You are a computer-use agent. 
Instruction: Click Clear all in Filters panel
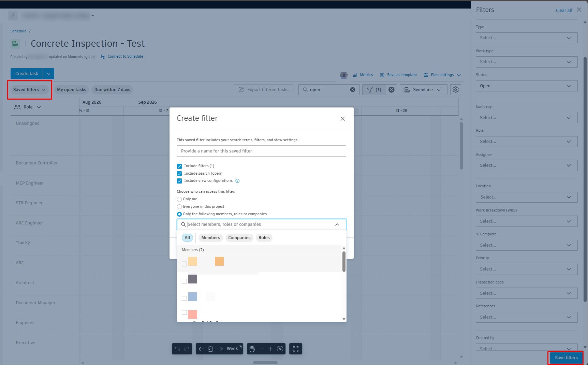tap(564, 11)
